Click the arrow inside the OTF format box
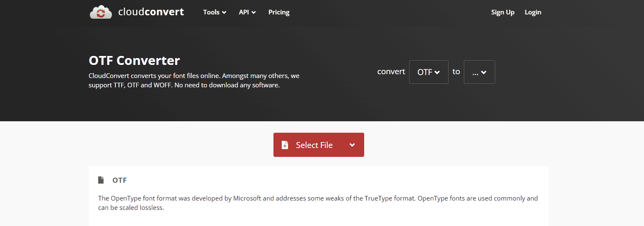Viewport: 644px width, 226px height. click(x=438, y=73)
